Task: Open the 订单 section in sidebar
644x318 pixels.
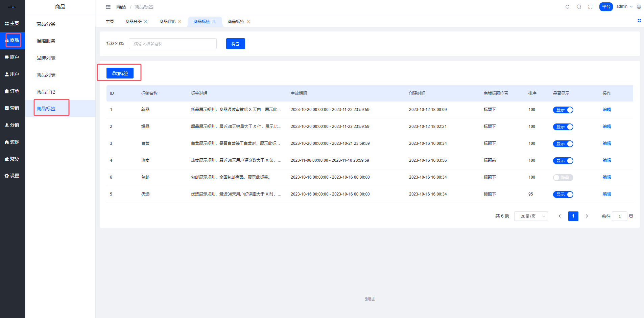Action: coord(12,91)
